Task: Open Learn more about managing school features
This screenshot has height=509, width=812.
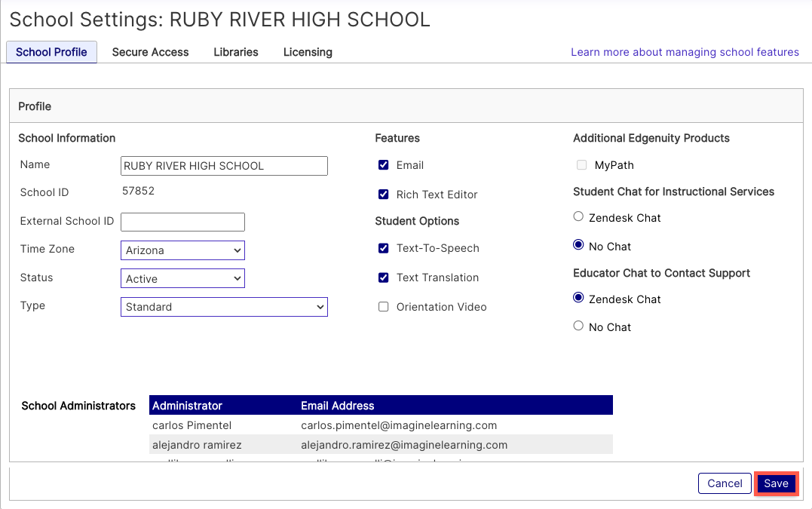Action: 685,52
